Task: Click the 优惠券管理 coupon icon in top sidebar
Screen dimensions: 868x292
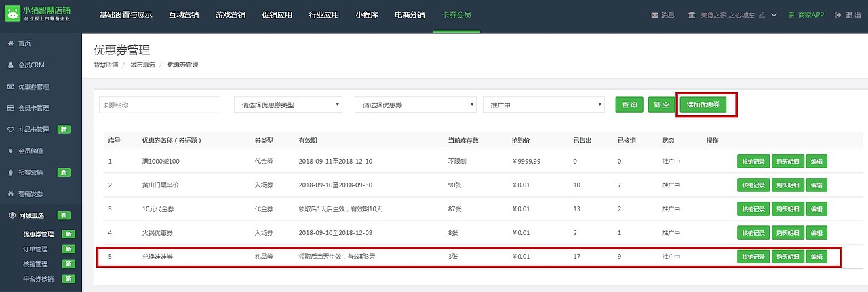Action: tap(11, 87)
